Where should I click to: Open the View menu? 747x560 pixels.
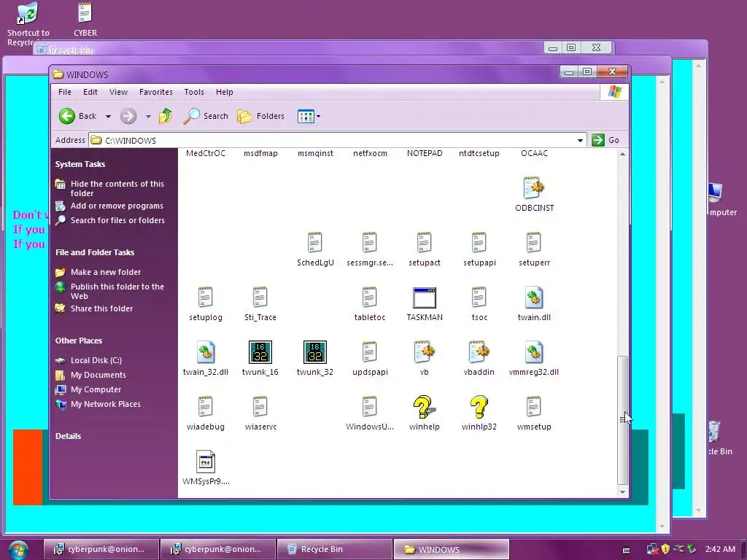click(118, 92)
